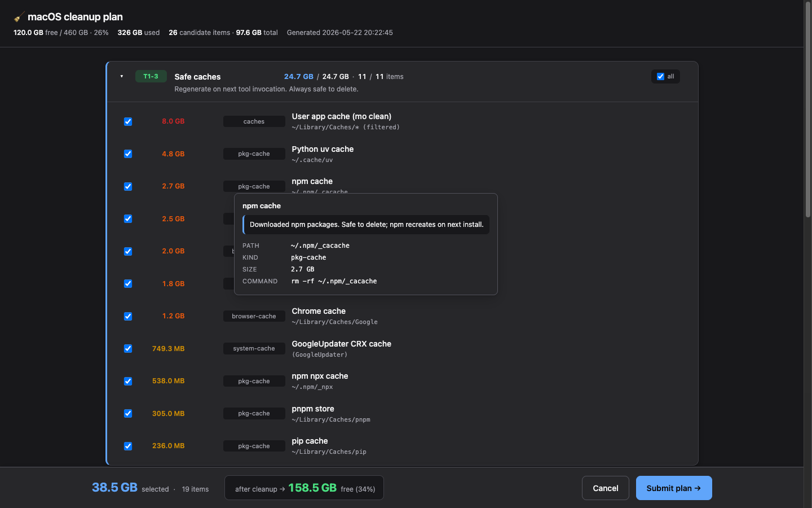The width and height of the screenshot is (812, 508).
Task: Click the Python uv cache title
Action: pos(323,149)
